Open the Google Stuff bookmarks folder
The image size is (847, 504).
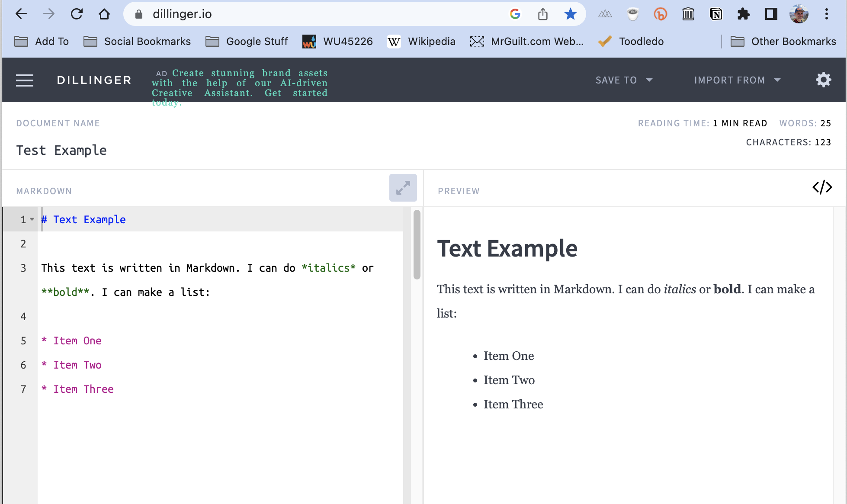tap(247, 42)
